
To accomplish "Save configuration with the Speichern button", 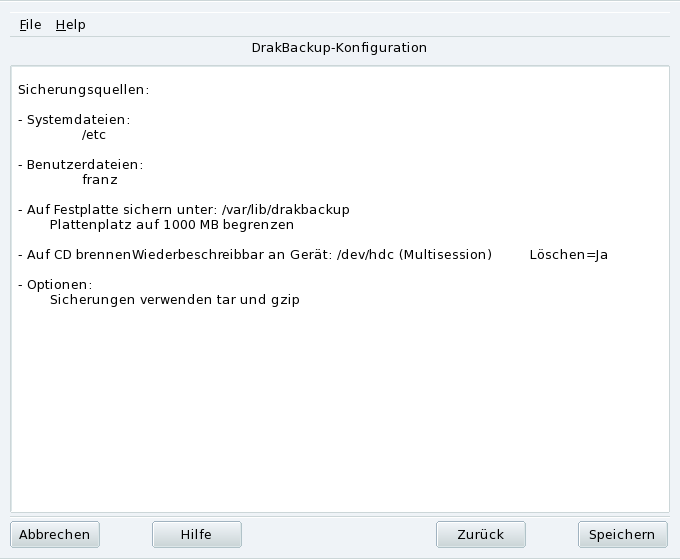I will pyautogui.click(x=622, y=534).
